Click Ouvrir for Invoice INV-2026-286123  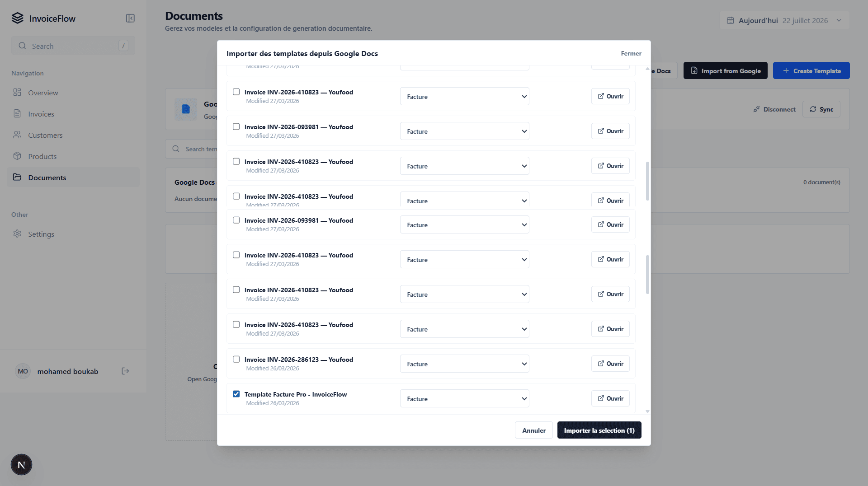tap(610, 364)
